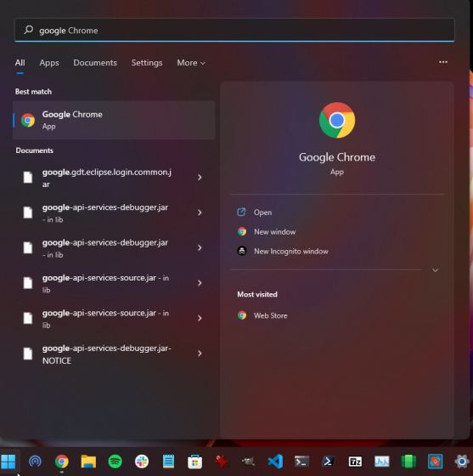Open the Windows Start menu
Image resolution: width=473 pixels, height=476 pixels.
[8, 462]
